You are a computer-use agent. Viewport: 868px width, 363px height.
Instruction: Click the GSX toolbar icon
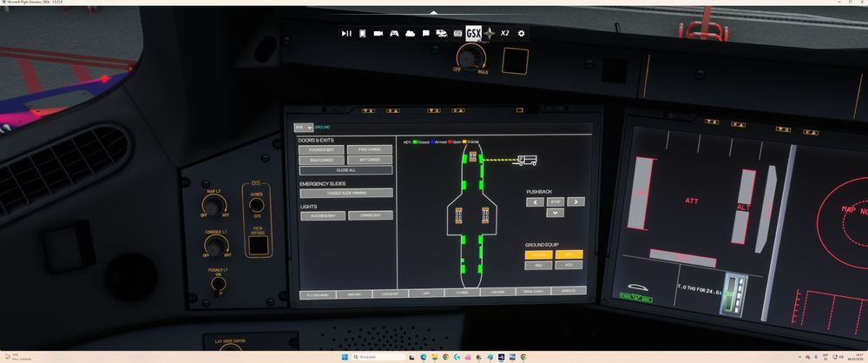(473, 33)
